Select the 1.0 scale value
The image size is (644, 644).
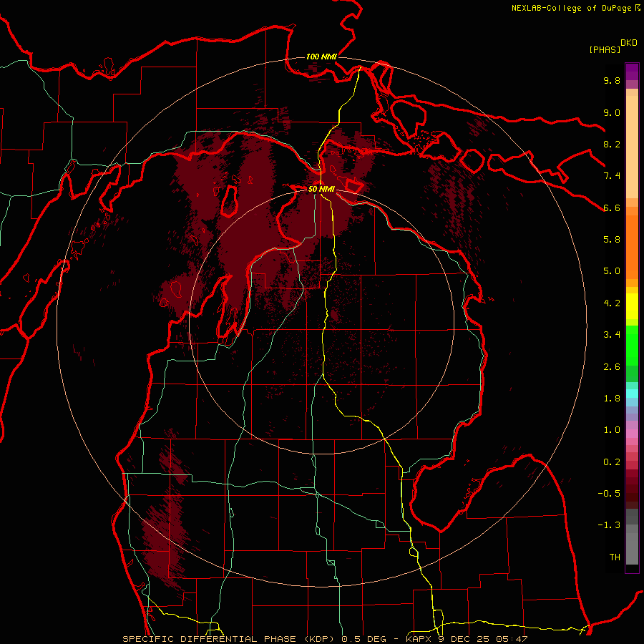pos(612,430)
